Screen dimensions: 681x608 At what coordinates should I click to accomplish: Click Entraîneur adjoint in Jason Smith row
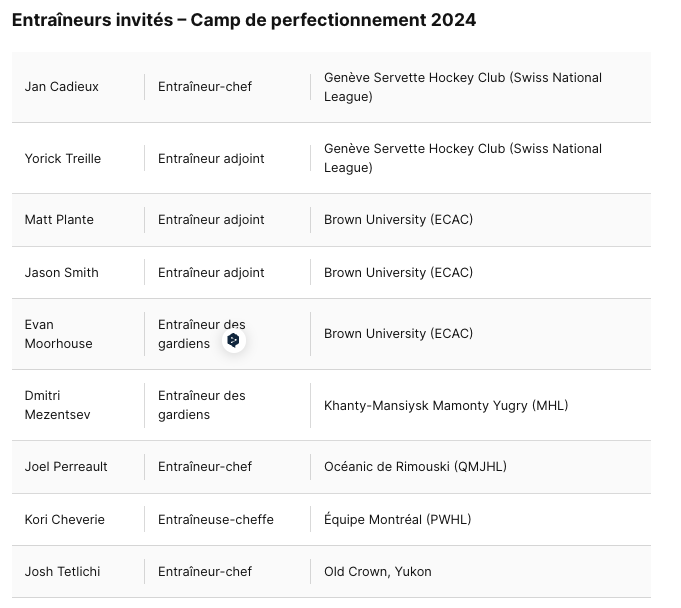[x=211, y=273]
